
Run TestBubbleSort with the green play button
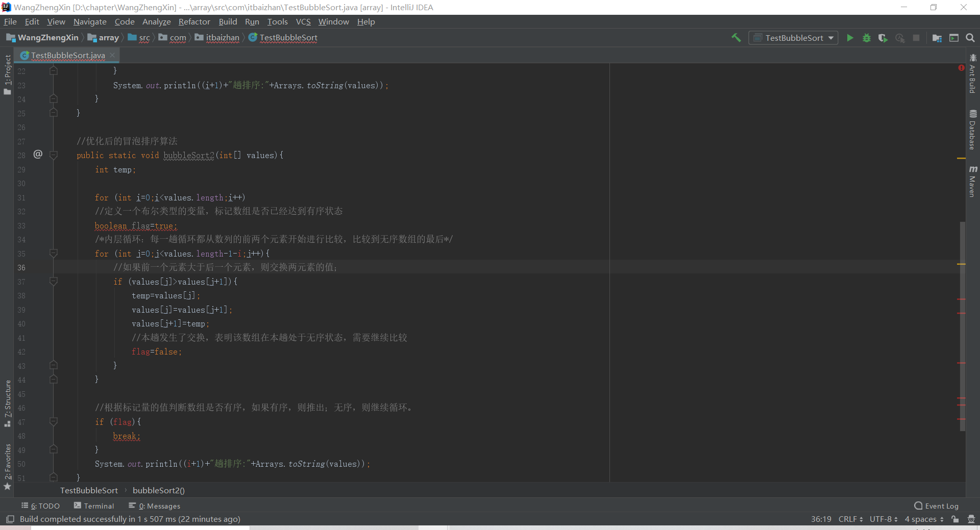[850, 38]
